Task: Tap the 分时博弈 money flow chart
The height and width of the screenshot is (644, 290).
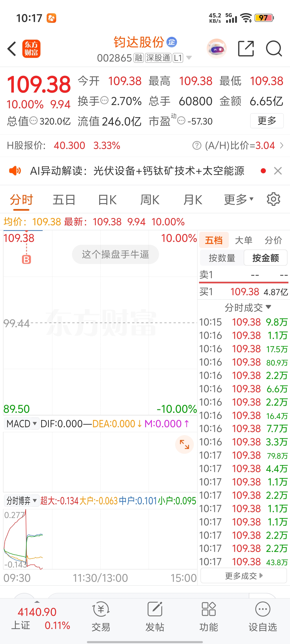Action: (100, 539)
